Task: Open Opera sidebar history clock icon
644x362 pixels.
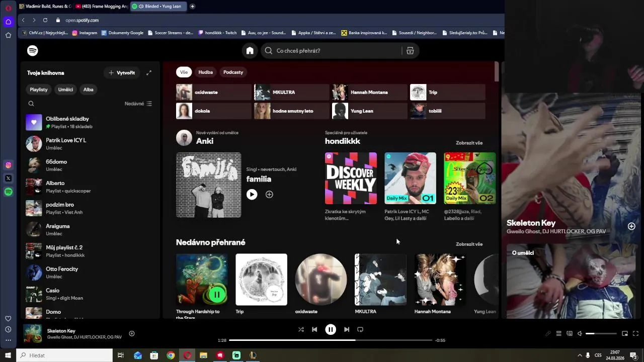Action: (8, 329)
